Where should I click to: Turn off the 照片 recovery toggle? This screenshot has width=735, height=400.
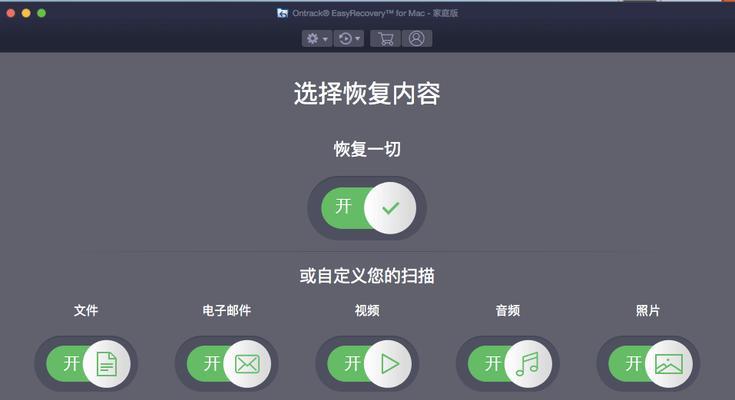click(650, 364)
